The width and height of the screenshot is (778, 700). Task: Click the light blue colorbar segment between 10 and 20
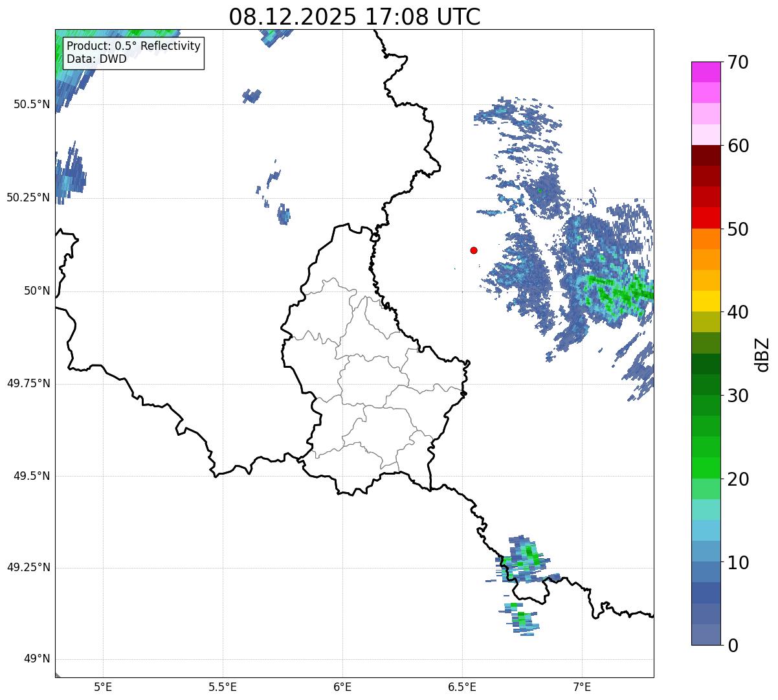point(706,531)
